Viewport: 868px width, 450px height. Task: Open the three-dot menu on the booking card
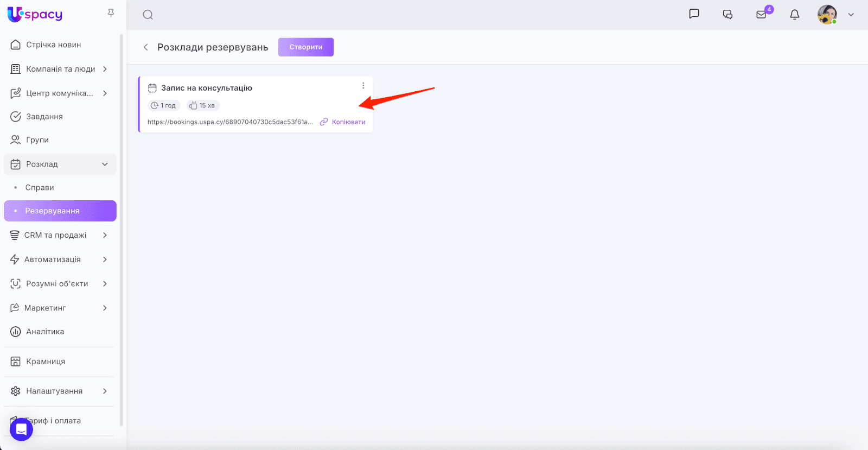363,86
